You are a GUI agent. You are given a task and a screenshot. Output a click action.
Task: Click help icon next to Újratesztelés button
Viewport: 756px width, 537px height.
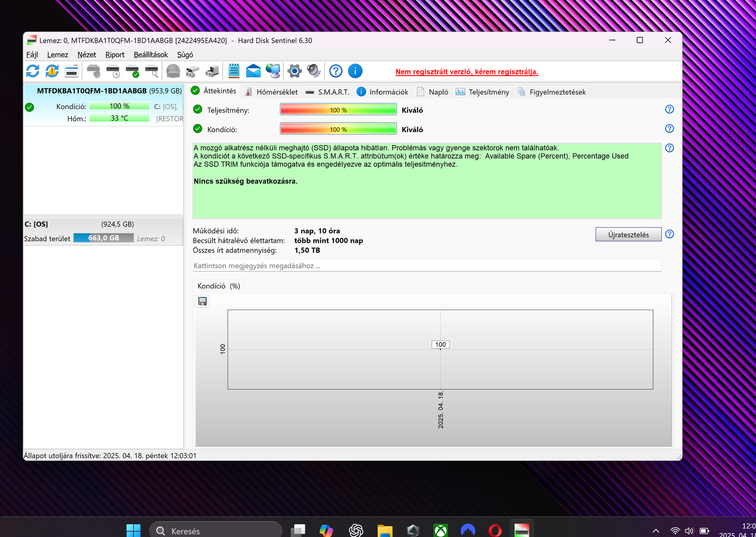pos(669,234)
